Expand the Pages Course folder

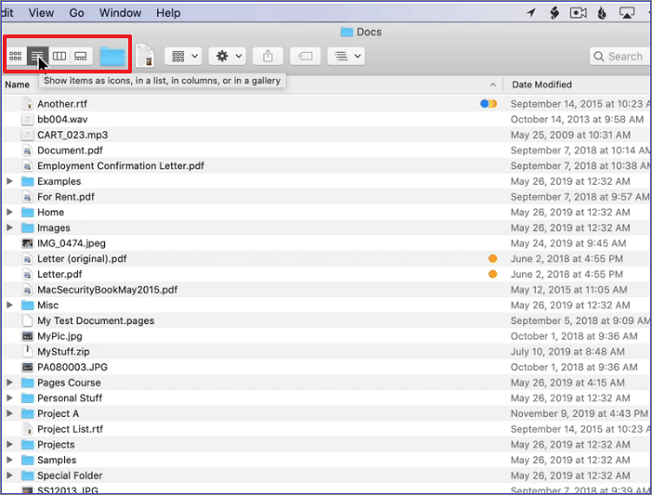pos(9,382)
